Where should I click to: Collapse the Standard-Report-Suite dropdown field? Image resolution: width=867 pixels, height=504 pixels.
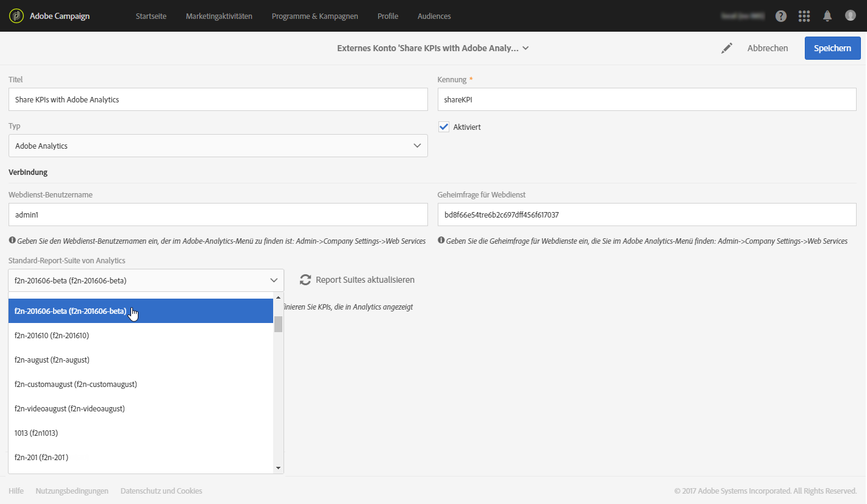(x=146, y=280)
